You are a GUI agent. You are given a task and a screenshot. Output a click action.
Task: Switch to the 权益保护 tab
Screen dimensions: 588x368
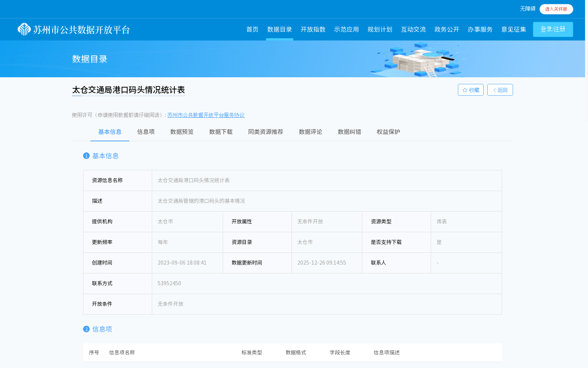(388, 132)
